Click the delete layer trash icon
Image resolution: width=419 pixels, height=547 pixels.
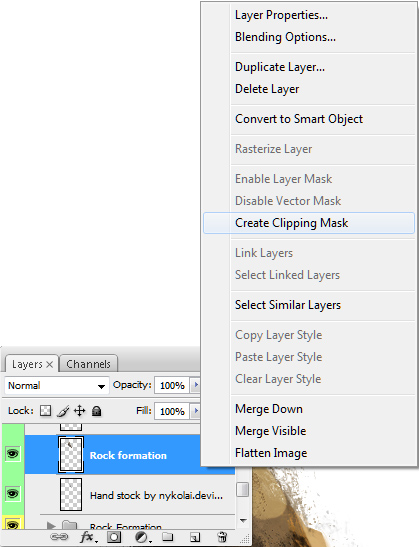coord(222,537)
